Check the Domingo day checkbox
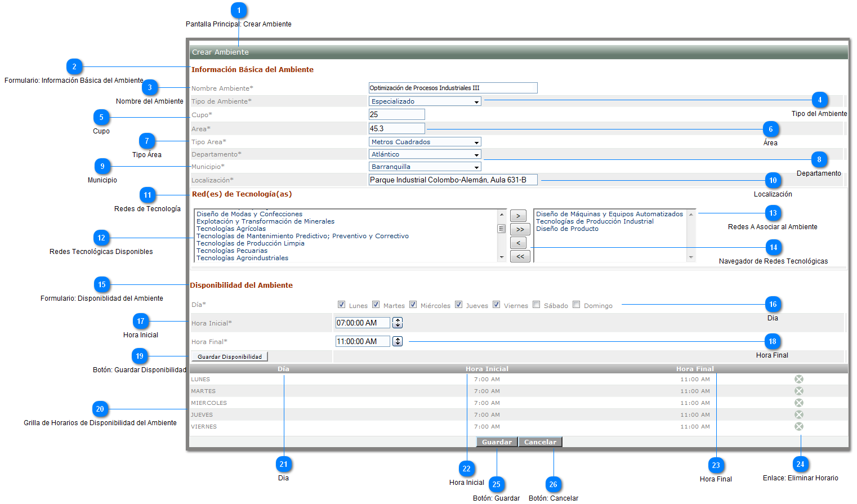The image size is (857, 504). [576, 305]
